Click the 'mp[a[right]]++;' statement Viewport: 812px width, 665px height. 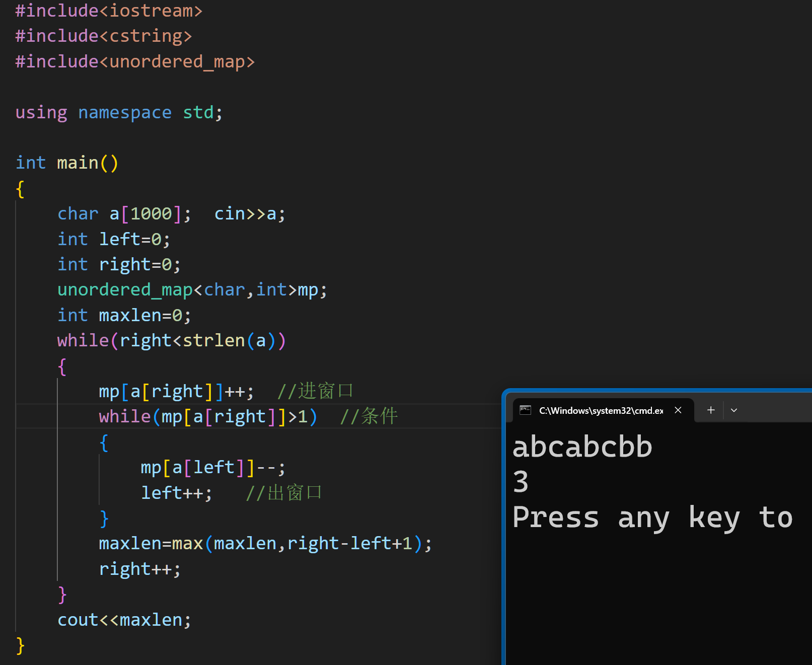coord(177,391)
